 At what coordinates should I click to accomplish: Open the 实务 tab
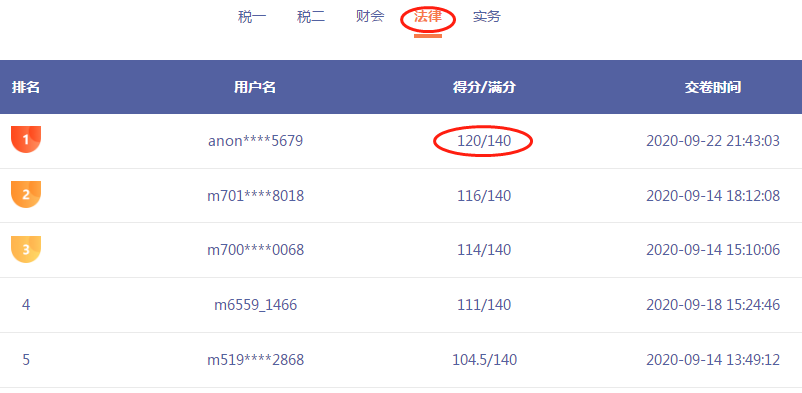pyautogui.click(x=487, y=17)
